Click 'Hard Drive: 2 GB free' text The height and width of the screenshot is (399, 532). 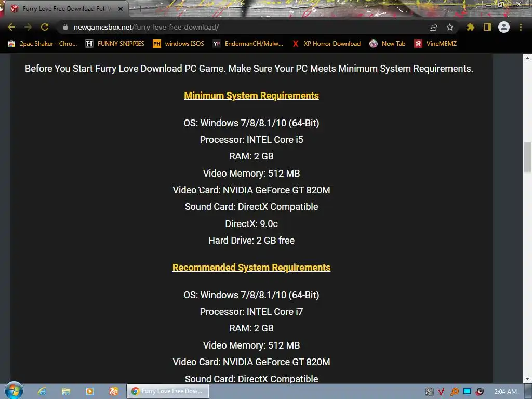(251, 241)
